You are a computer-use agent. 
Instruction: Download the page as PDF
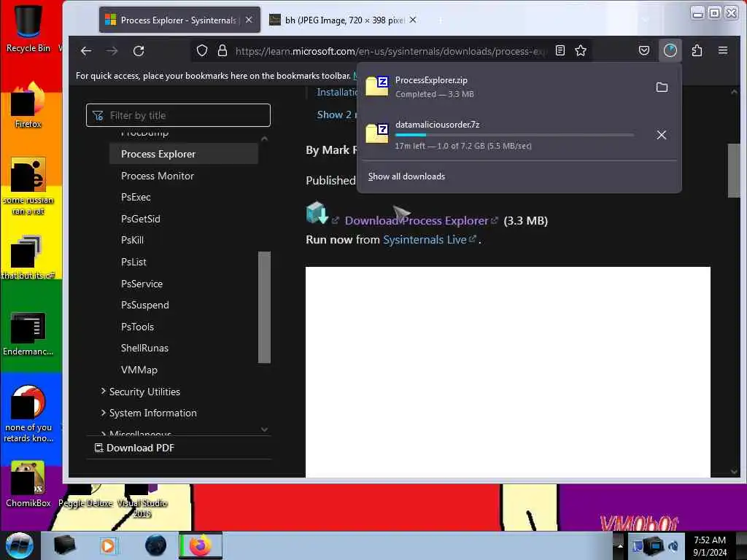point(135,448)
